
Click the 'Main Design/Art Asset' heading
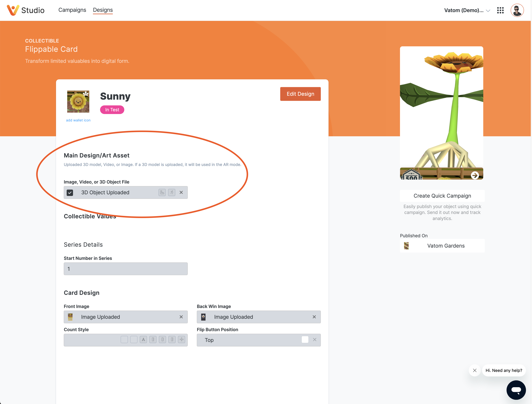click(96, 156)
